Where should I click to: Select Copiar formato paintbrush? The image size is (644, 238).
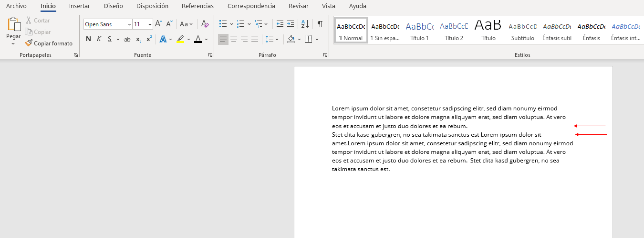coord(49,43)
